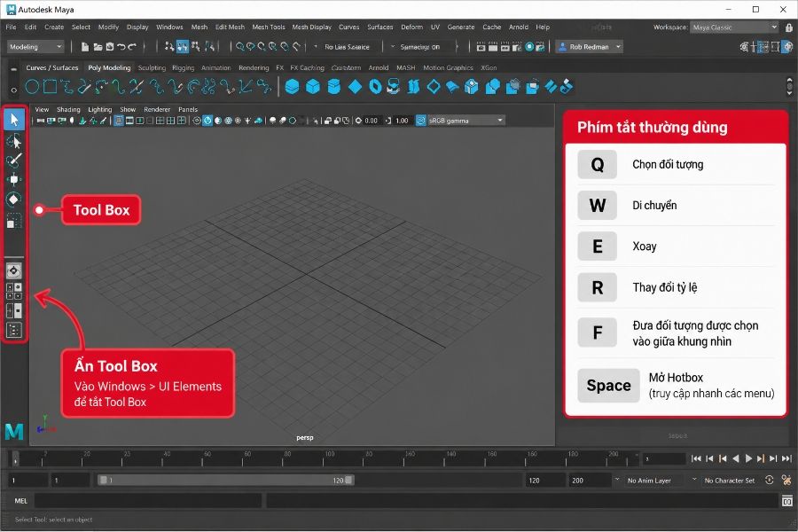798x532 pixels.
Task: Toggle the highlighted select-by-object-type mode button
Action: (182, 47)
